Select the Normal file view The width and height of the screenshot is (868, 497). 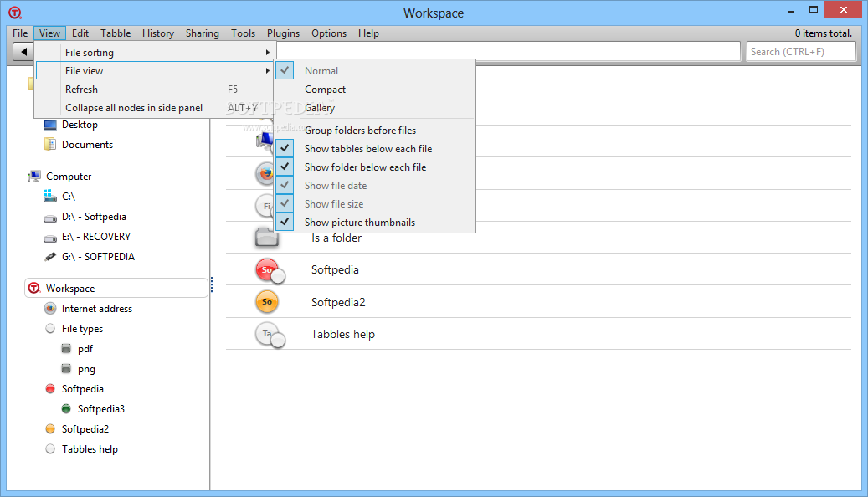coord(321,71)
